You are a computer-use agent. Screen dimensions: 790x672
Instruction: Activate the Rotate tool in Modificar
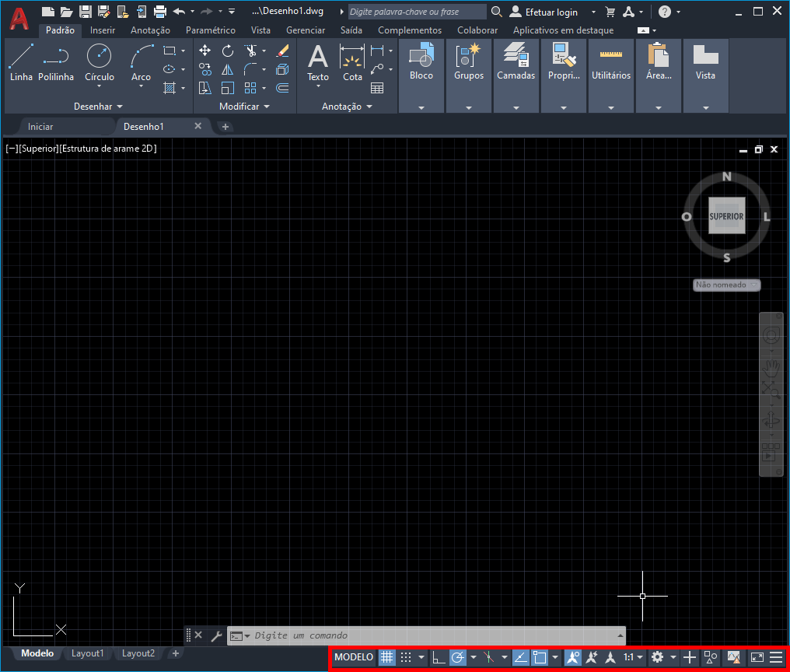(x=228, y=51)
